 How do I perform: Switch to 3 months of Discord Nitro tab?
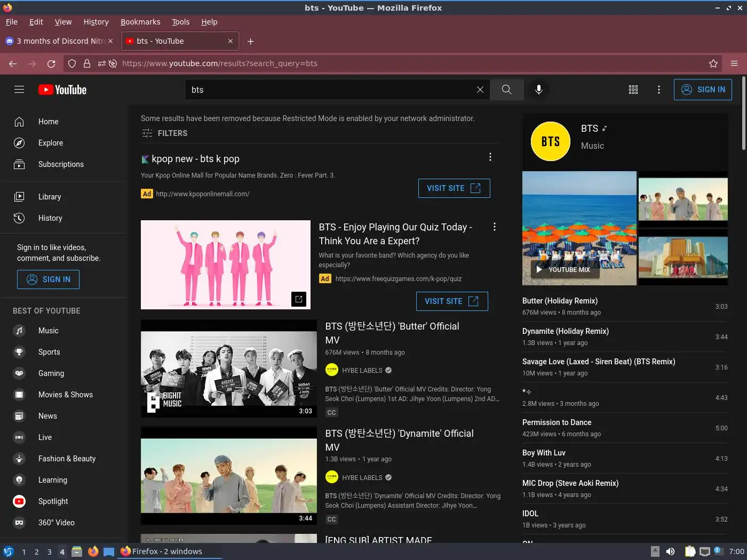[x=59, y=41]
